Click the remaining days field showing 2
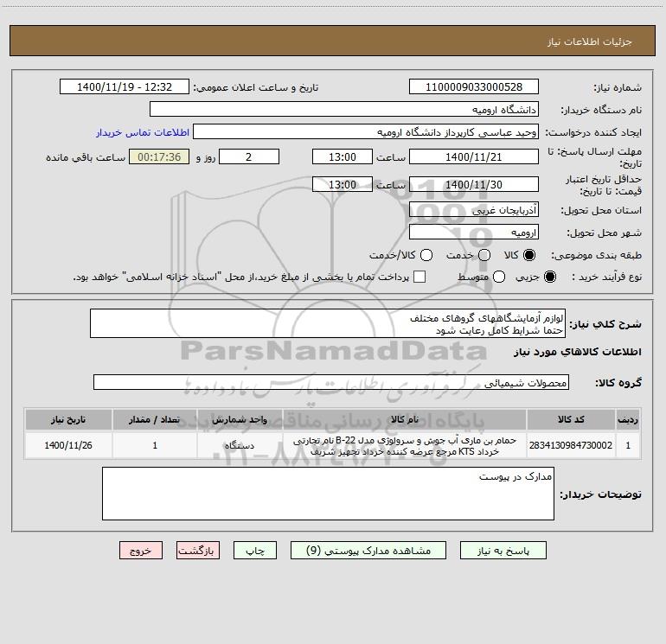The width and height of the screenshot is (666, 644). point(249,156)
